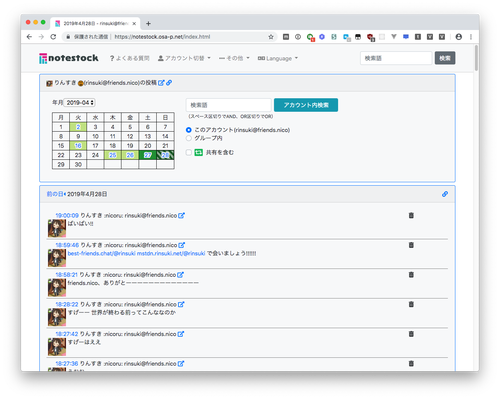Click 'アカウント内検索' button
The height and width of the screenshot is (399, 500).
(x=306, y=105)
